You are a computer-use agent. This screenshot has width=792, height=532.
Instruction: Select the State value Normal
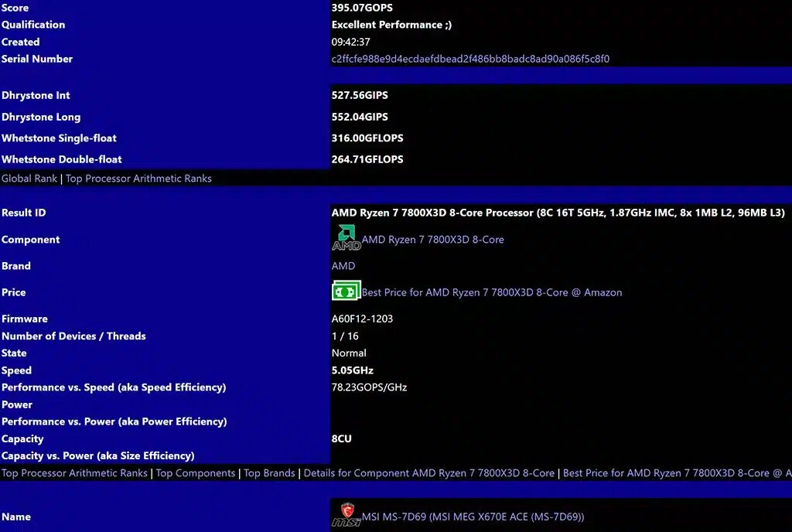click(x=349, y=353)
